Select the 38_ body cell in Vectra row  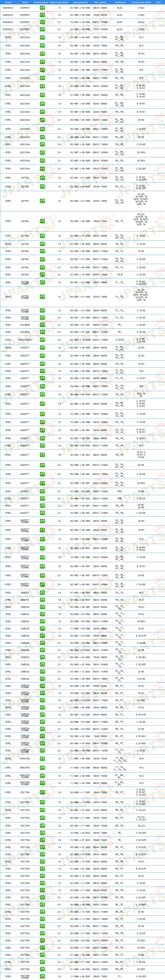pos(120,840)
